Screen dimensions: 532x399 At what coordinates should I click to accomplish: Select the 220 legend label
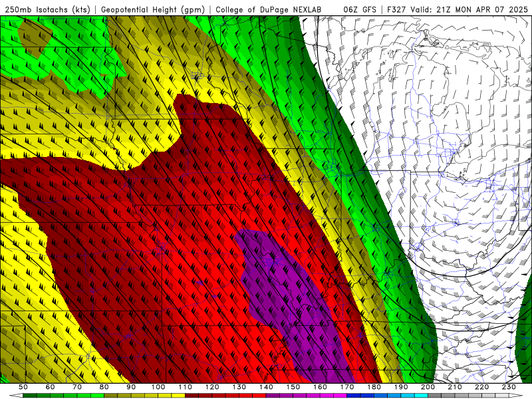[x=481, y=387]
